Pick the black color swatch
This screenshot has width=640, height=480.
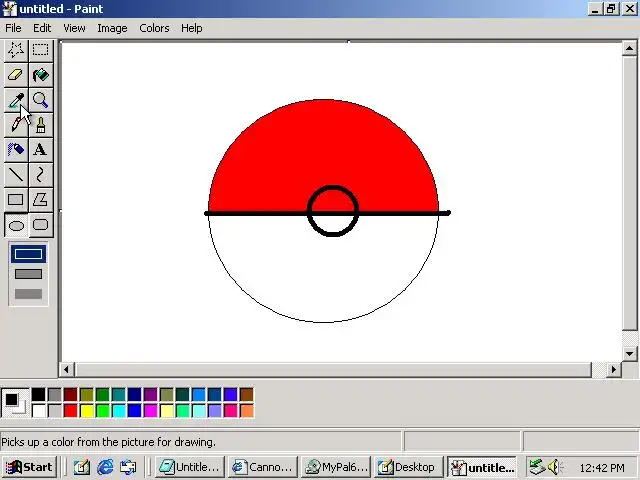pyautogui.click(x=38, y=395)
